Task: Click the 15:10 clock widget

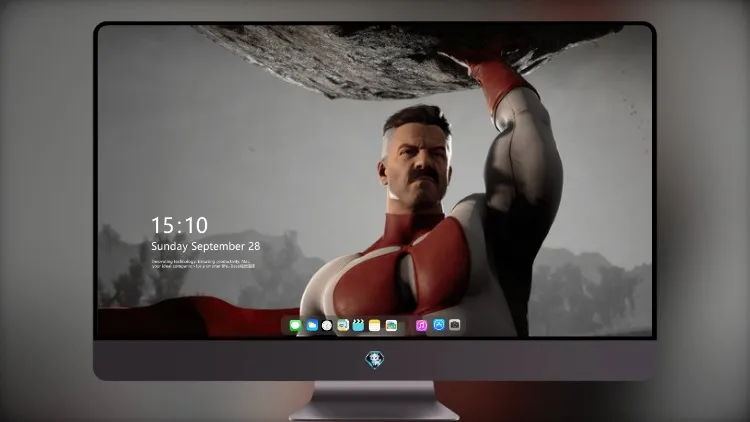Action: point(180,225)
